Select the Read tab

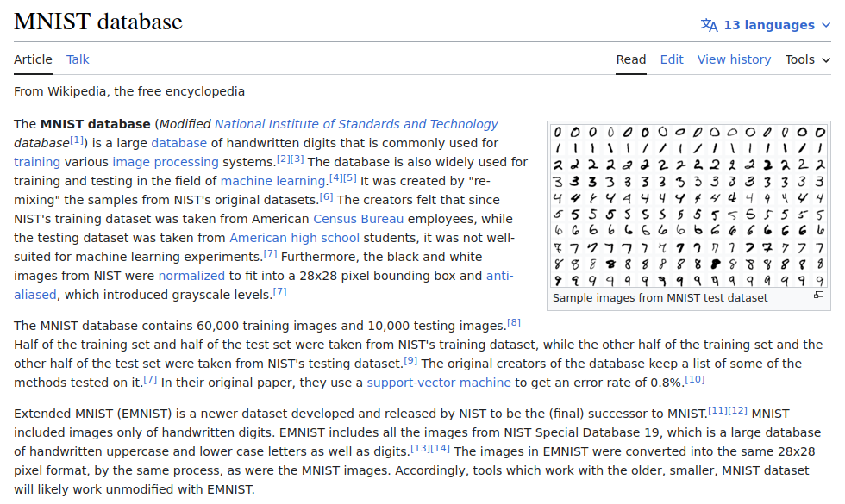pos(631,59)
